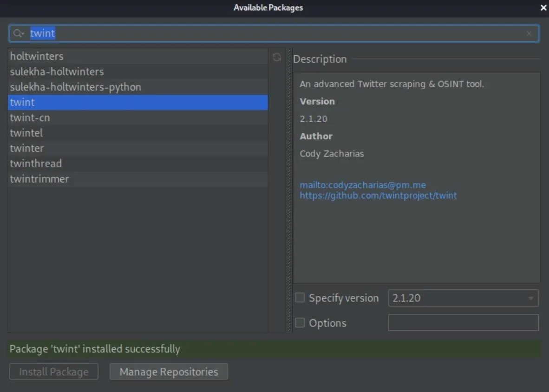The image size is (549, 392).
Task: Select the twintrimmer package
Action: 137,179
